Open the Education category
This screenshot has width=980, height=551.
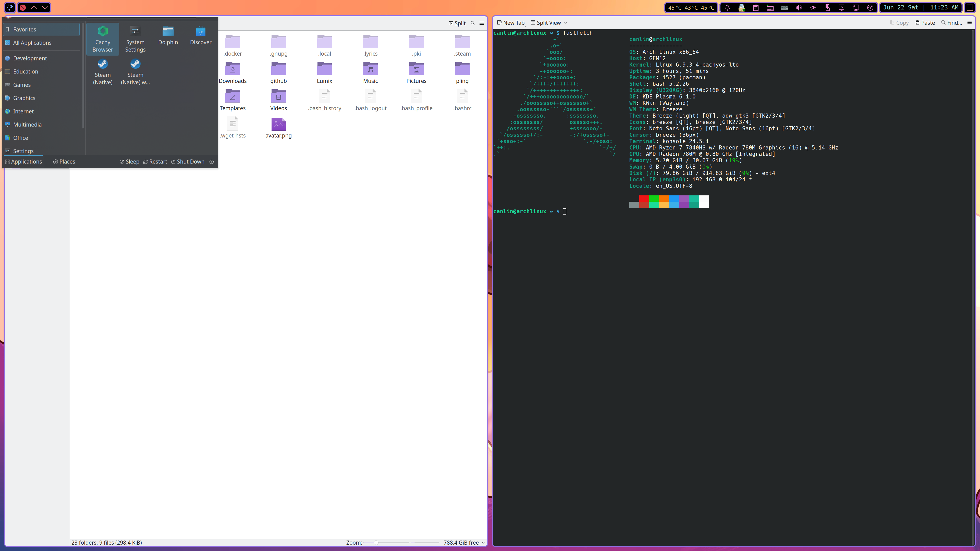[41, 71]
